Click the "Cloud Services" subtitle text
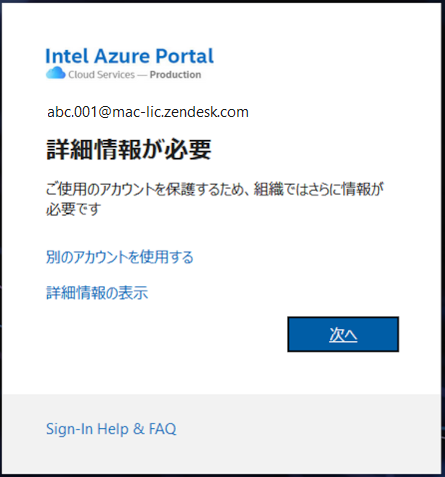 coord(101,75)
